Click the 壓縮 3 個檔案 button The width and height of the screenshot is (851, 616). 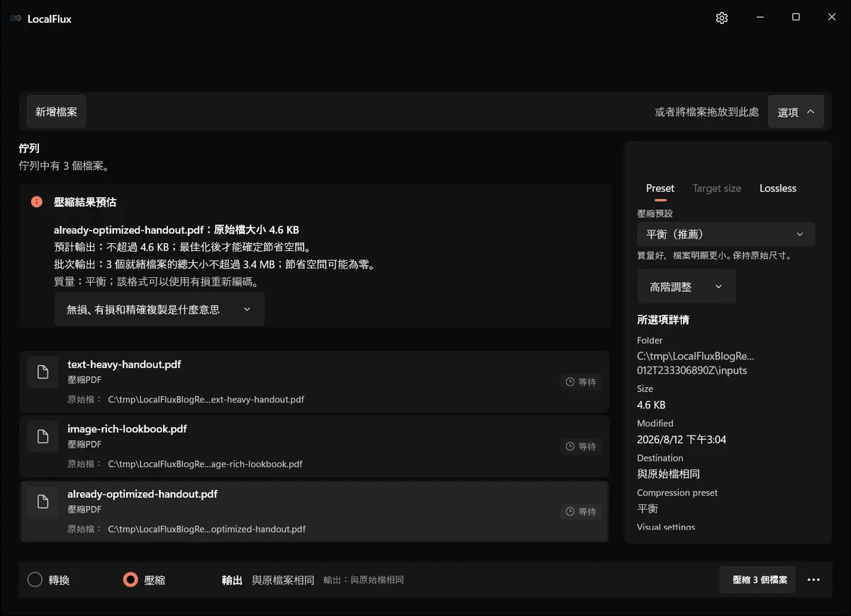[x=757, y=580]
